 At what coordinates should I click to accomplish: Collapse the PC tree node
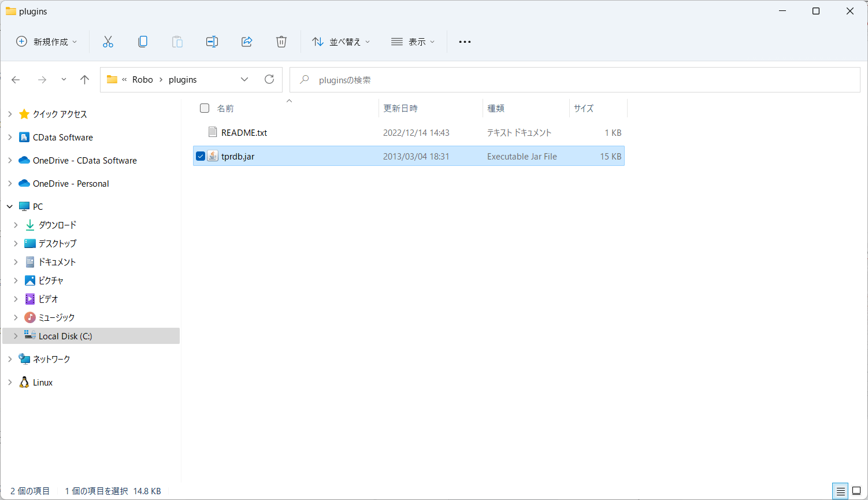tap(10, 206)
